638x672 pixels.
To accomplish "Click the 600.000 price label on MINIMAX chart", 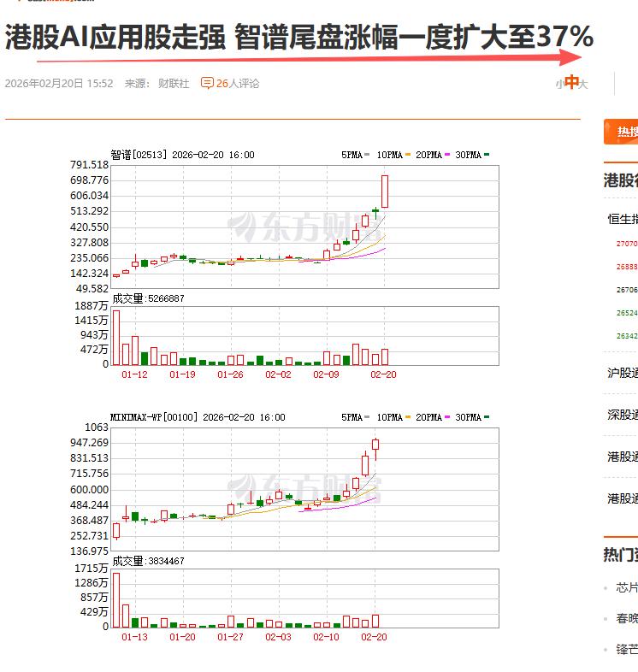I will pyautogui.click(x=89, y=489).
